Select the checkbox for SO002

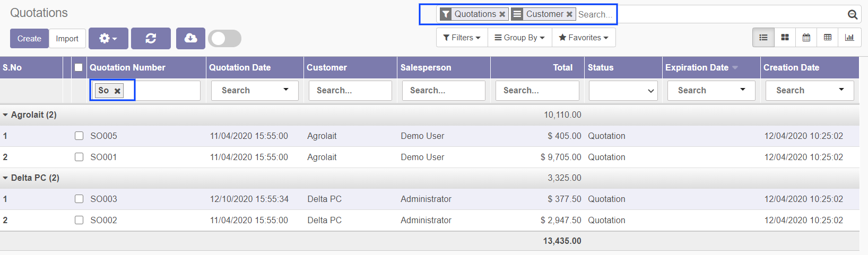point(79,220)
